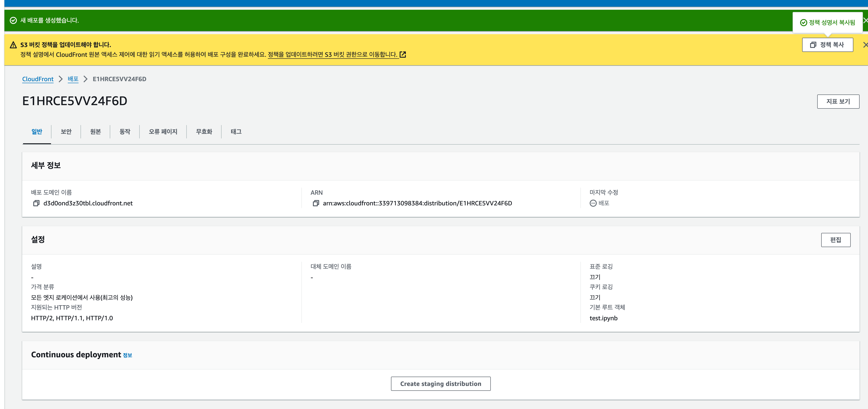Click the test.ipynb default root object value
Image resolution: width=868 pixels, height=409 pixels.
coord(603,318)
